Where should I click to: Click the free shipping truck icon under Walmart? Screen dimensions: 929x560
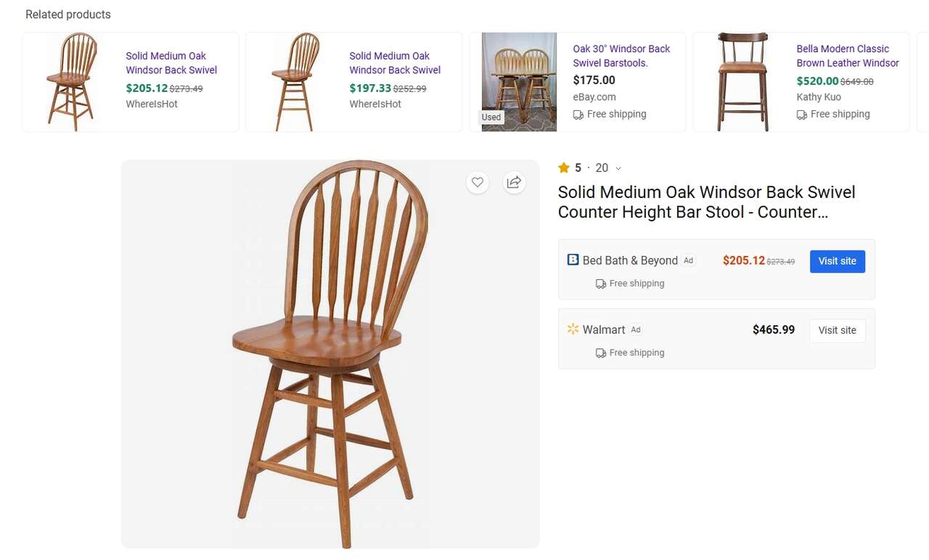tap(601, 353)
